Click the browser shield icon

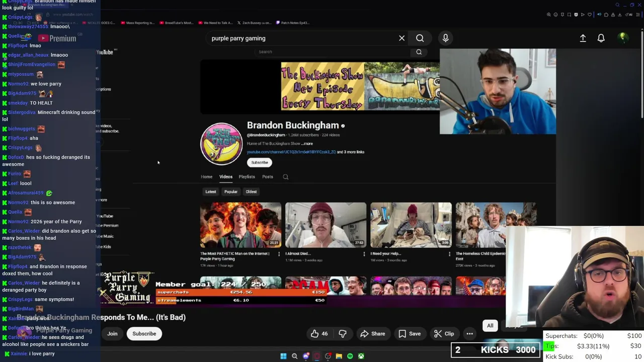(576, 15)
